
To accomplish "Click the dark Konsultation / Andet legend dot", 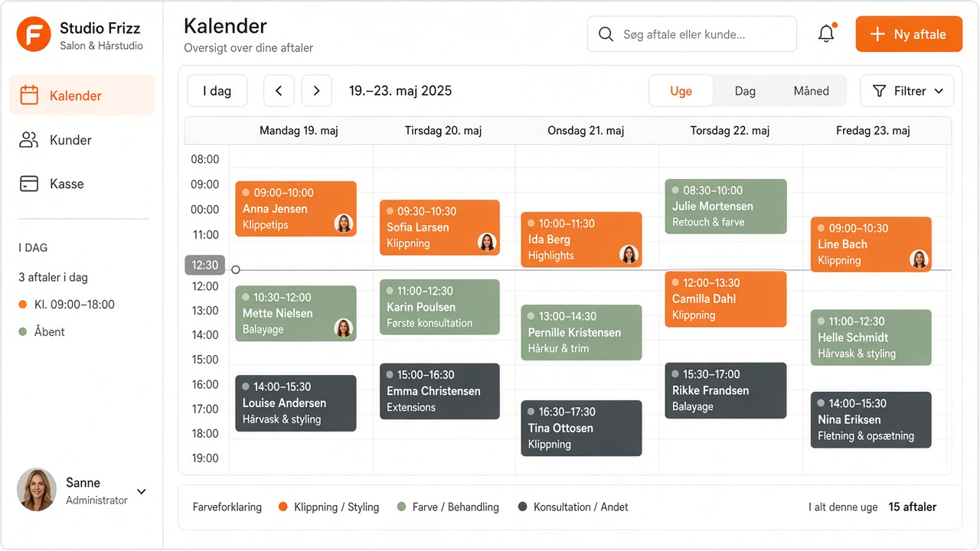I will pos(522,507).
